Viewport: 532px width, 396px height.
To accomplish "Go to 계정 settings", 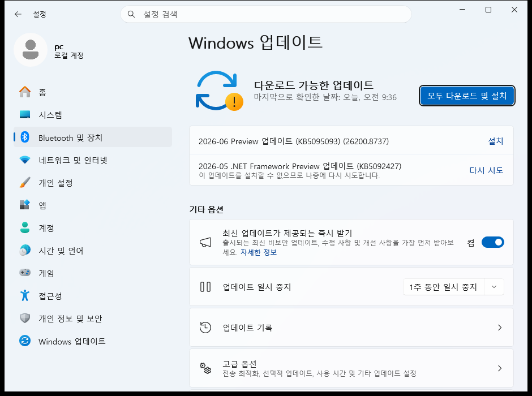I will [x=93, y=228].
